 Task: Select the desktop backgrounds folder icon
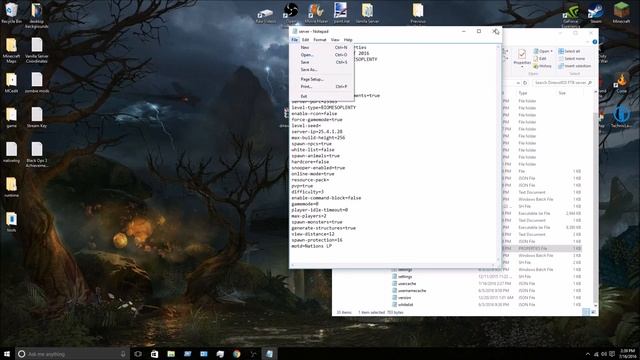point(37,16)
